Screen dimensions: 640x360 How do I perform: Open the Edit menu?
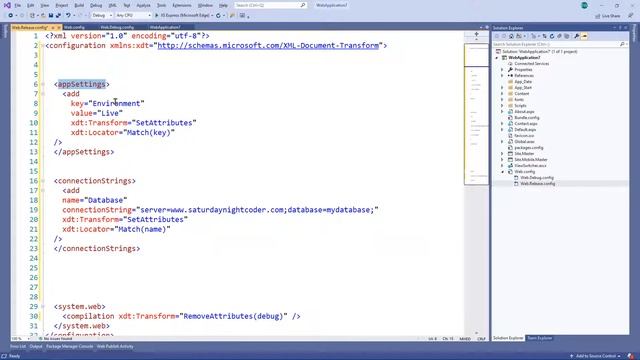point(31,5)
